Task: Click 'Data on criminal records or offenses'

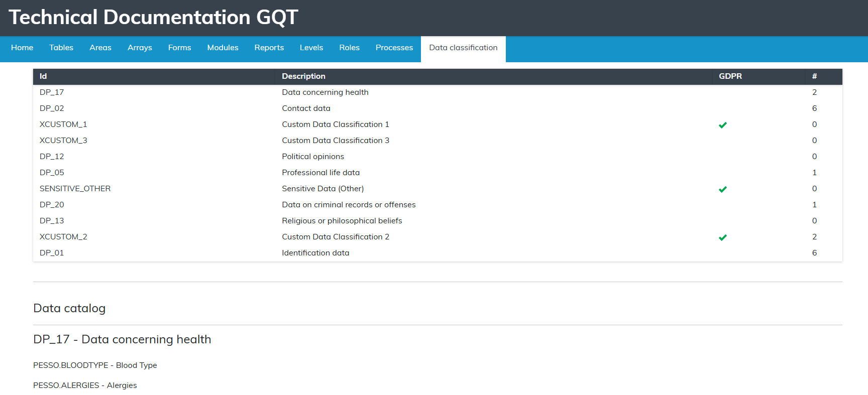Action: click(349, 205)
